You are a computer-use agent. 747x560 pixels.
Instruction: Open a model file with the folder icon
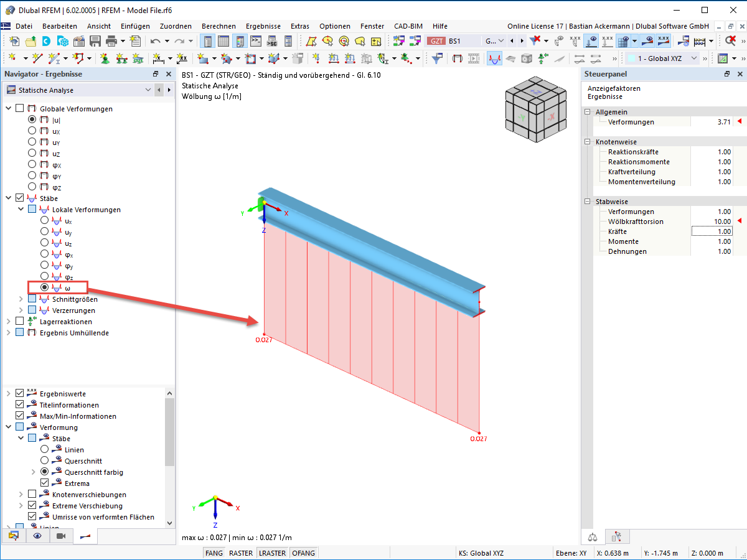pos(31,41)
